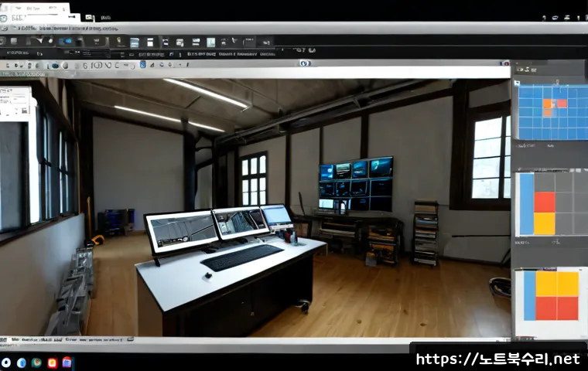This screenshot has height=371, width=588.
Task: Click the blue round badge above the viewport
Action: 306,63
